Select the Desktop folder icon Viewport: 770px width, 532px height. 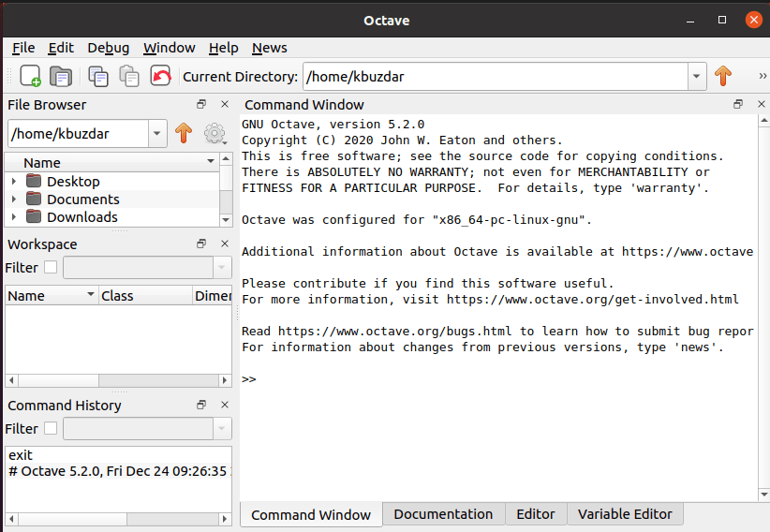pos(34,182)
